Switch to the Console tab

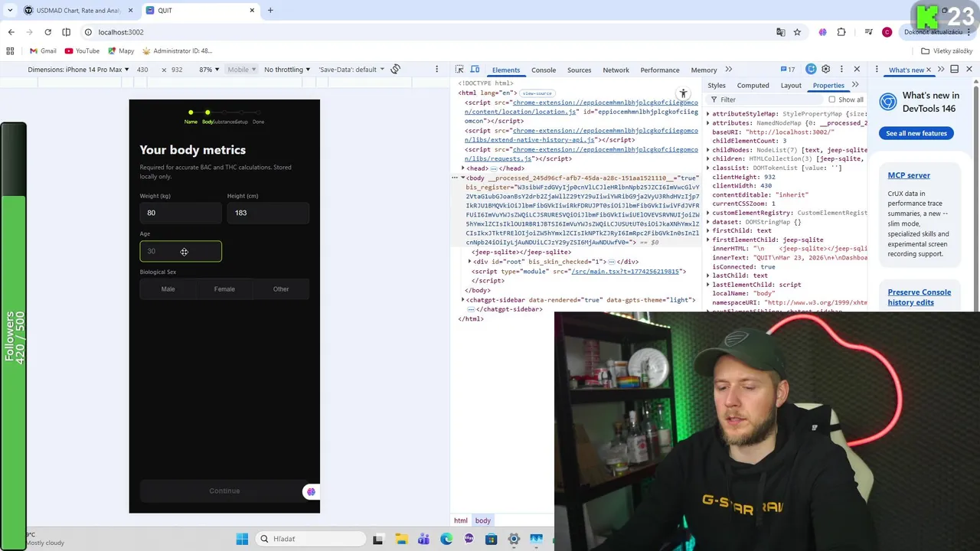click(544, 70)
